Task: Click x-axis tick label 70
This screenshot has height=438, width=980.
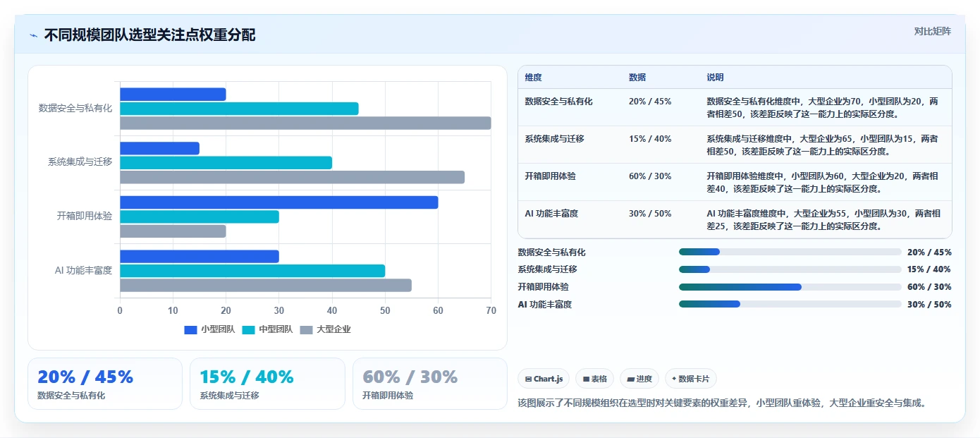Action: point(491,311)
